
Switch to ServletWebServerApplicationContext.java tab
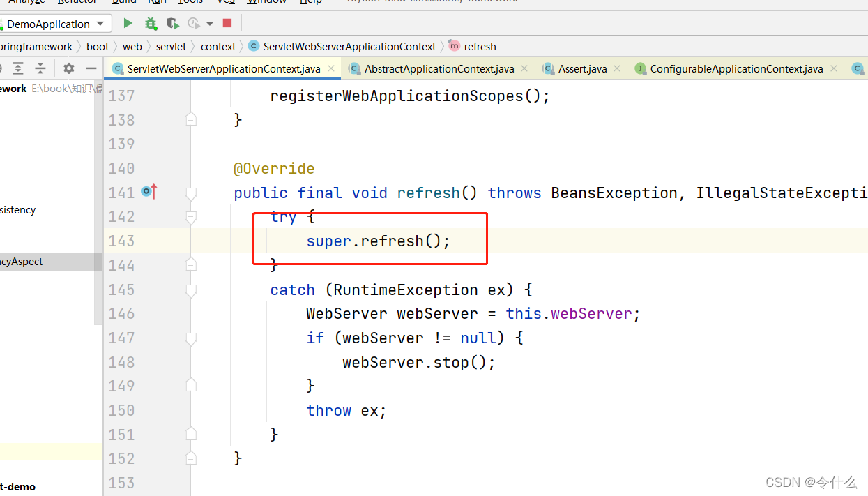pyautogui.click(x=224, y=68)
